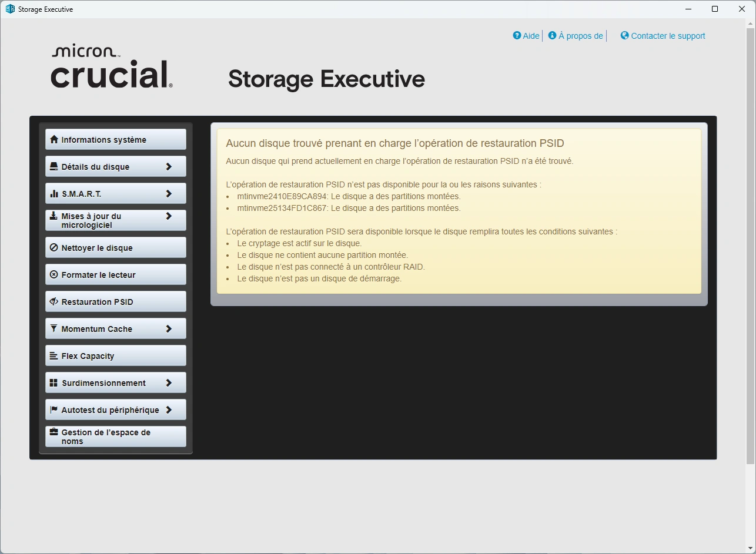Click the prohibition icon beside Nettoyer le disque

tap(54, 247)
